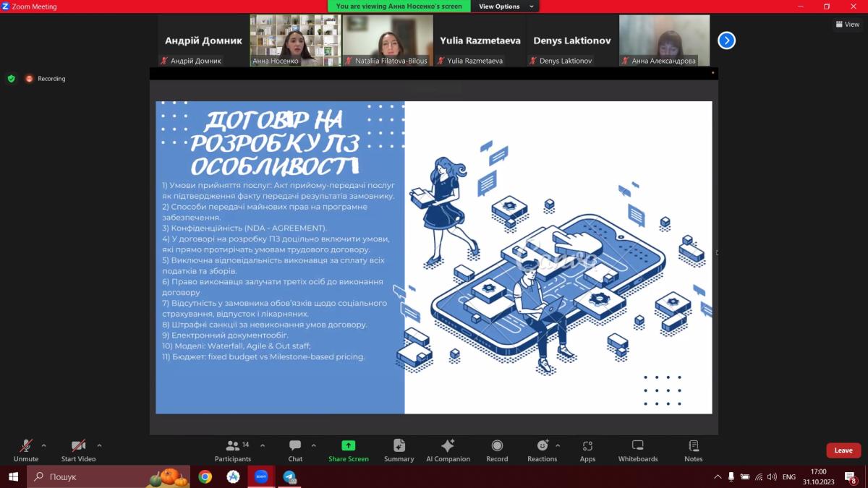Screen dimensions: 868x488
Task: Open taskbar volume control
Action: 772,477
